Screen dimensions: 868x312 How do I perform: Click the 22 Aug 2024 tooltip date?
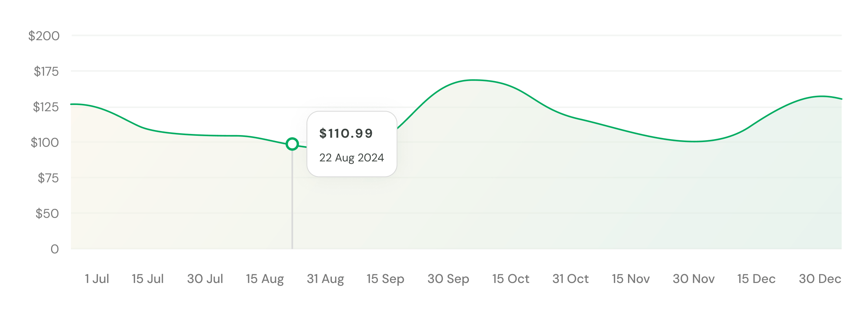[351, 157]
